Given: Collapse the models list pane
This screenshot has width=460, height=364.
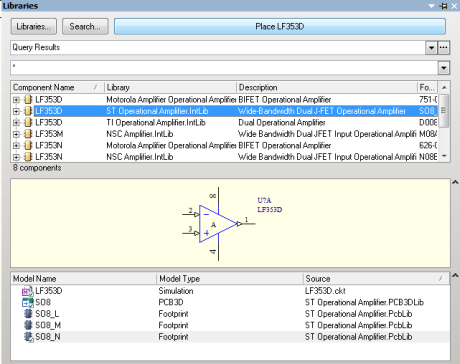Looking at the screenshot, I should click(x=455, y=275).
